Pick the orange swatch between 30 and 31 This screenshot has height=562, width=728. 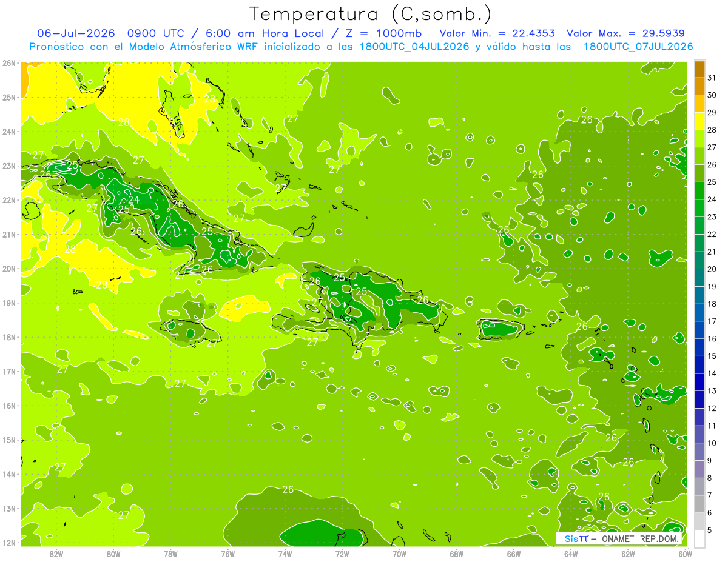click(699, 86)
